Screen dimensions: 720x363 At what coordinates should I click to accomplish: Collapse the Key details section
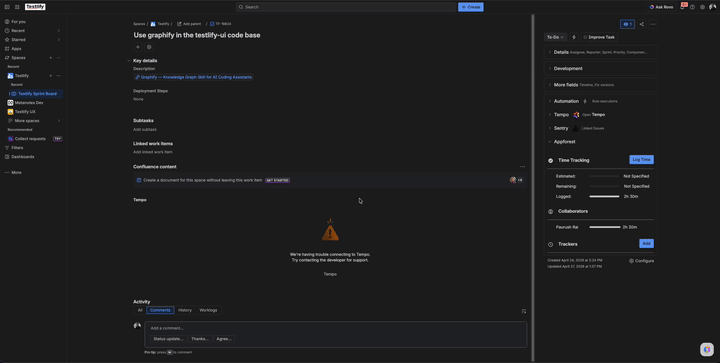129,61
